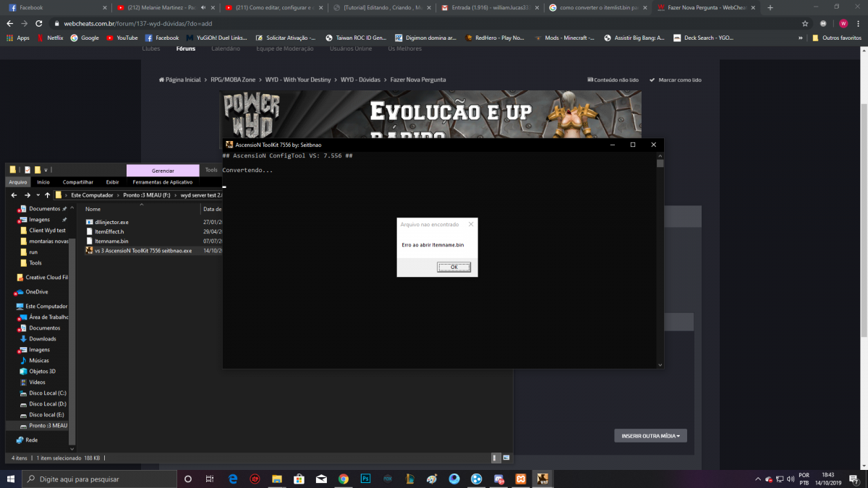
Task: Open Photoshop from the taskbar
Action: click(365, 479)
